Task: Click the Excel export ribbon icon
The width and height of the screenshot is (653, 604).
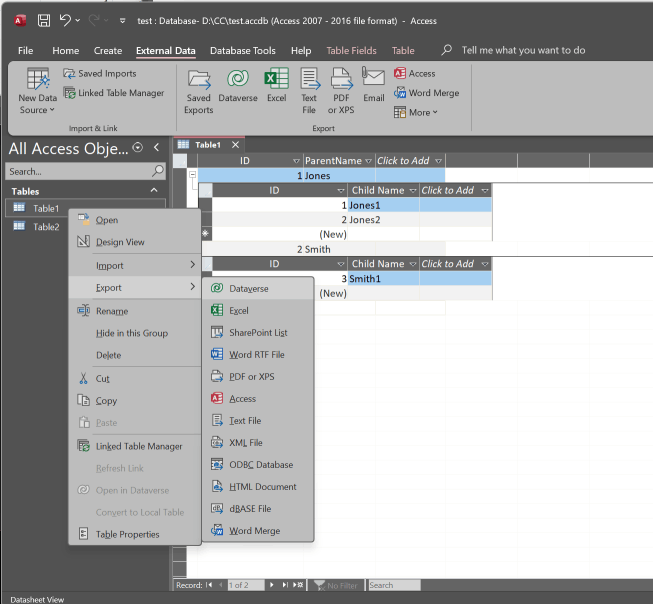Action: 277,85
